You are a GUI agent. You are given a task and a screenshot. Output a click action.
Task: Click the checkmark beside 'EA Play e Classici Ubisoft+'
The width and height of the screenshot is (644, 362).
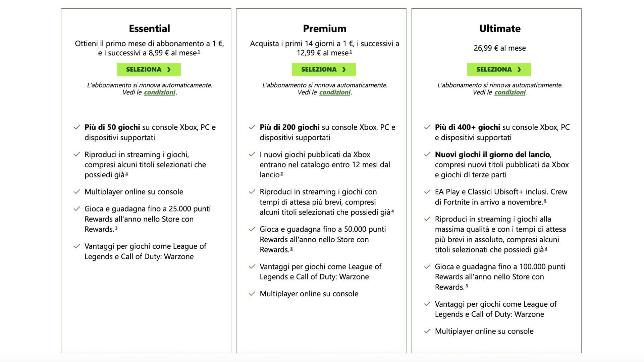tap(427, 192)
